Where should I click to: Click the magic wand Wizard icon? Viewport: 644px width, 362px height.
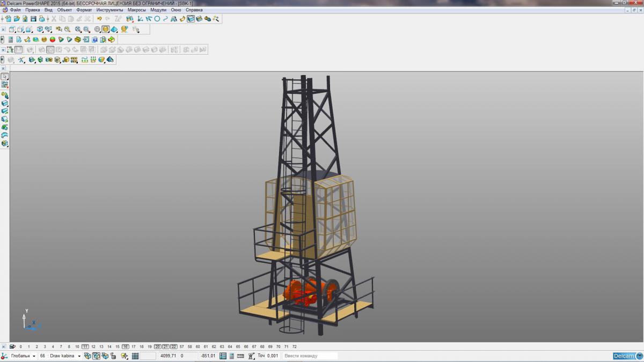coord(216,19)
